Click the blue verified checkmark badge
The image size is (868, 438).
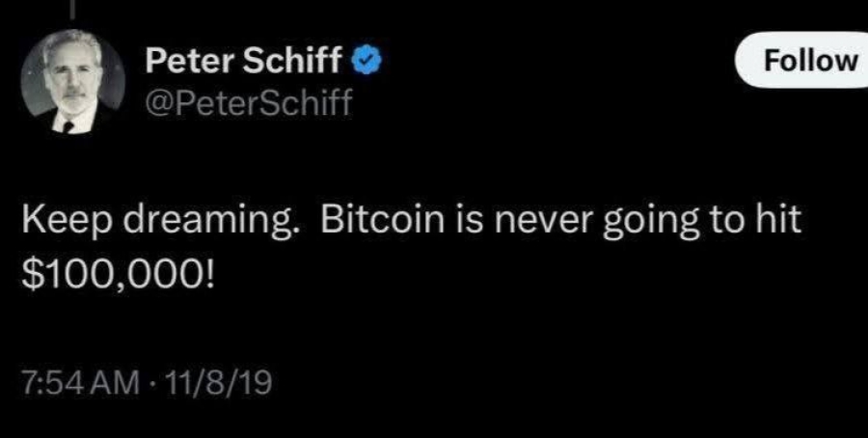coord(367,62)
